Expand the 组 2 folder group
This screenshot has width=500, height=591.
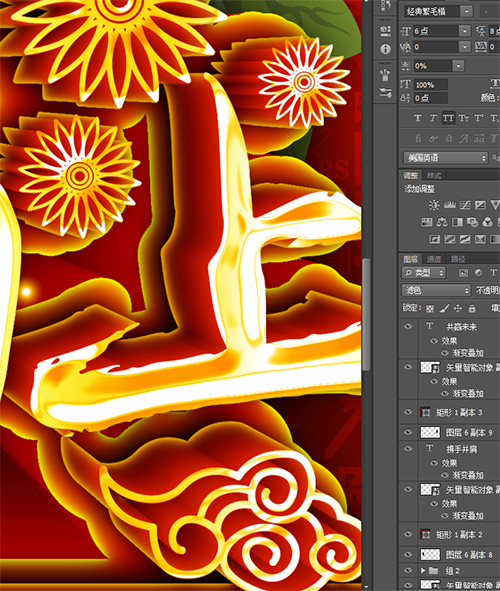click(x=423, y=570)
